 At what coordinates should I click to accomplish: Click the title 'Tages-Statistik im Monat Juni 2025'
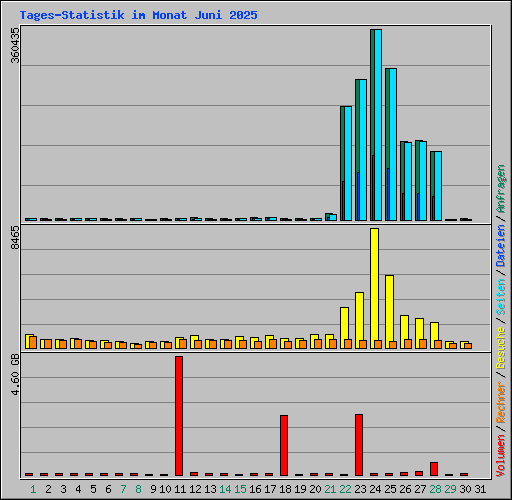138,15
